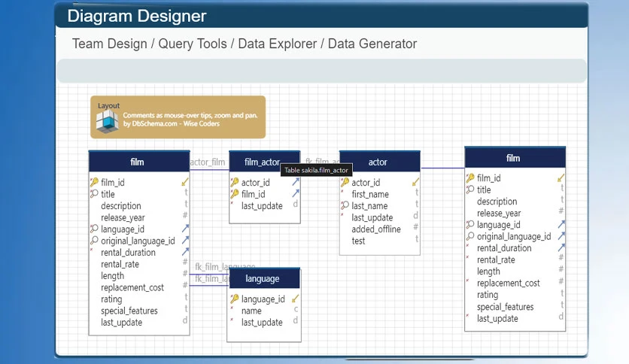Screen dimensions: 629x364
Task: Click foreign key arrow of language_id in left film table
Action: [x=185, y=229]
